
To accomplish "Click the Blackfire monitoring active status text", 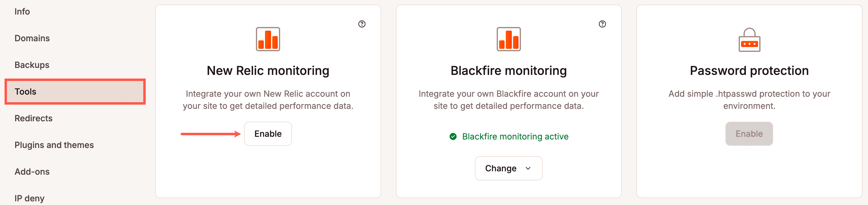I will point(515,136).
